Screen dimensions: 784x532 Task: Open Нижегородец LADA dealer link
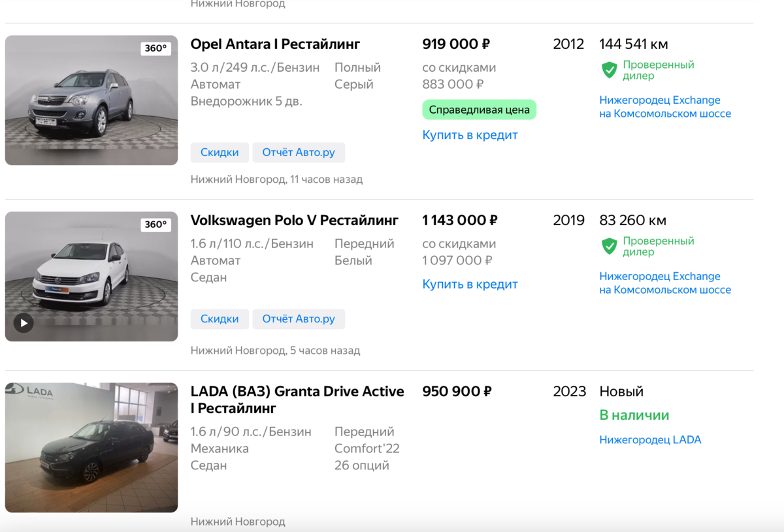pyautogui.click(x=650, y=440)
